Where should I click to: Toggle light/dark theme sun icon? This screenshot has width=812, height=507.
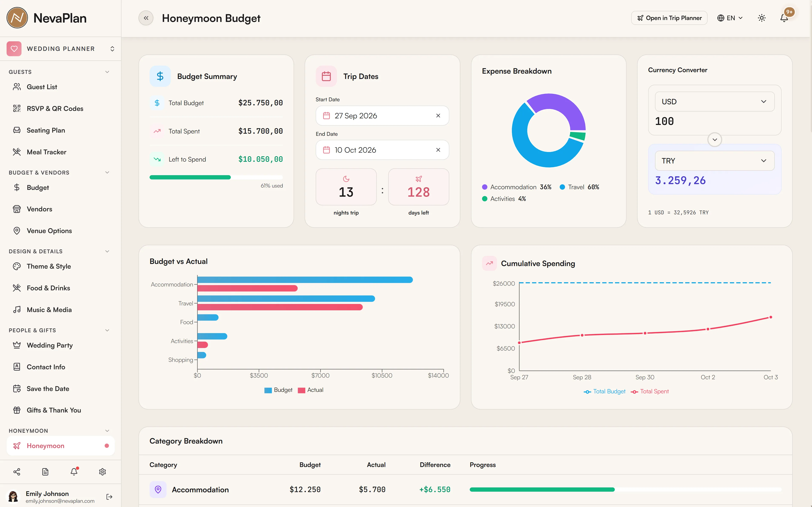coord(762,18)
